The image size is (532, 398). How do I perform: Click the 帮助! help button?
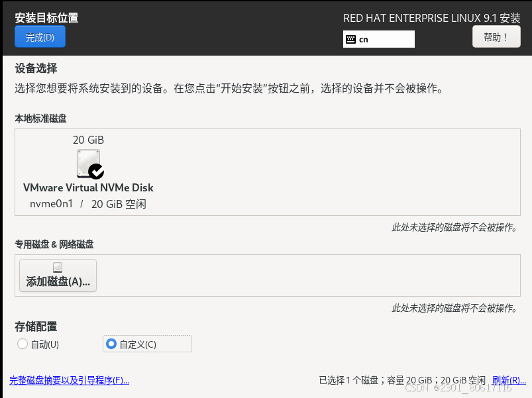click(x=496, y=36)
